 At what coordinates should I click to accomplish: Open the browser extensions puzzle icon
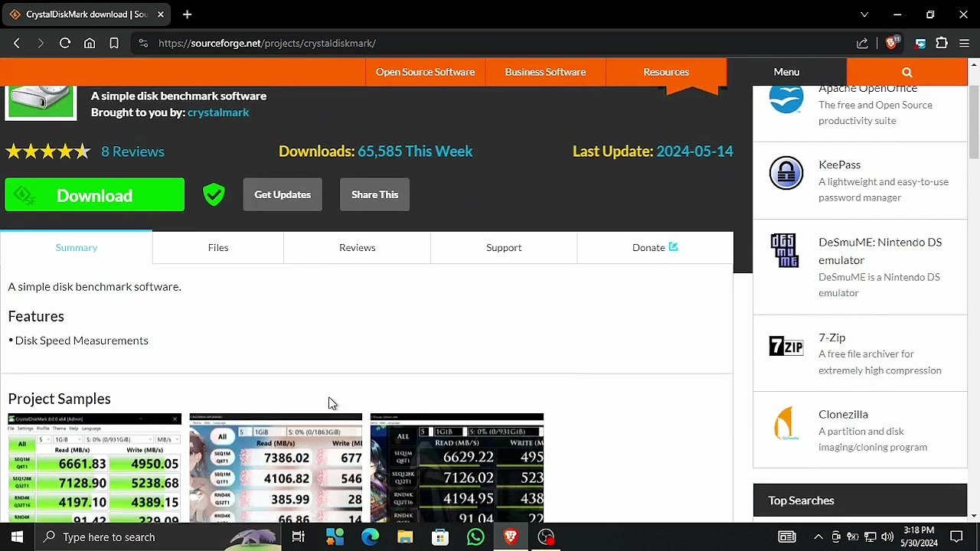(942, 44)
